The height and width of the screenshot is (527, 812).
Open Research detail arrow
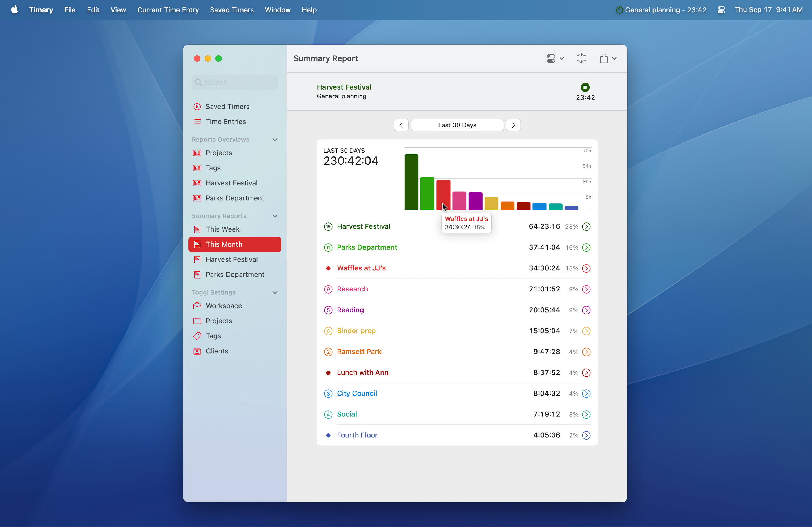point(586,289)
